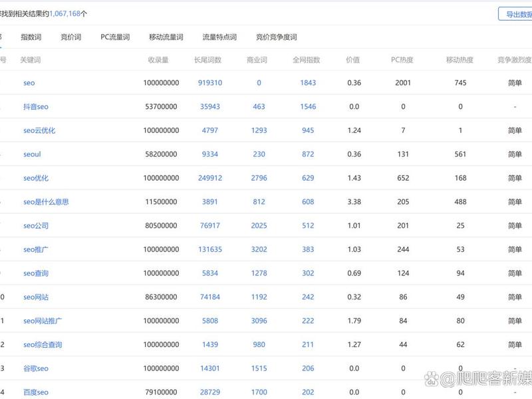Click the PC热度 column header
The image size is (532, 399).
point(402,60)
